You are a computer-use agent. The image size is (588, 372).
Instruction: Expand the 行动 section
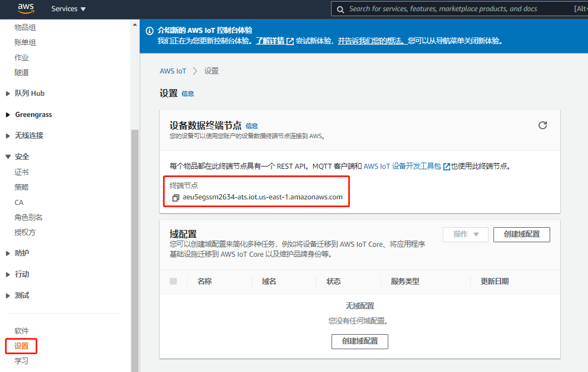click(18, 275)
